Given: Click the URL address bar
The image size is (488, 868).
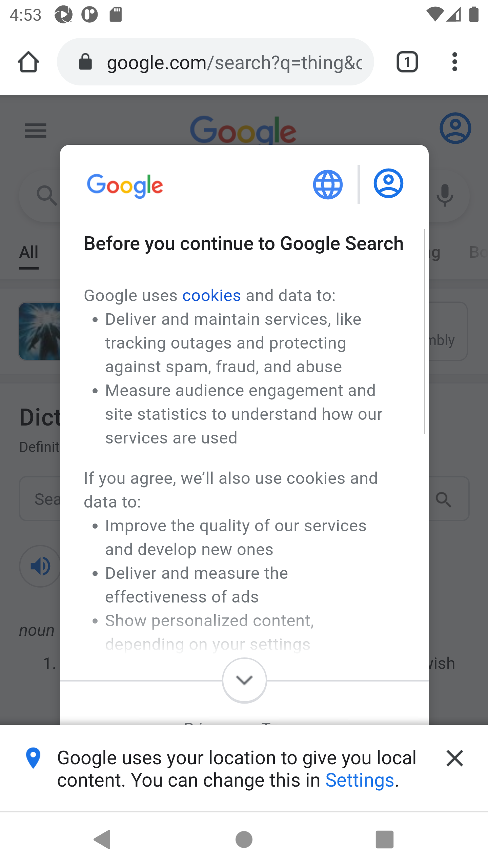Looking at the screenshot, I should [x=216, y=62].
